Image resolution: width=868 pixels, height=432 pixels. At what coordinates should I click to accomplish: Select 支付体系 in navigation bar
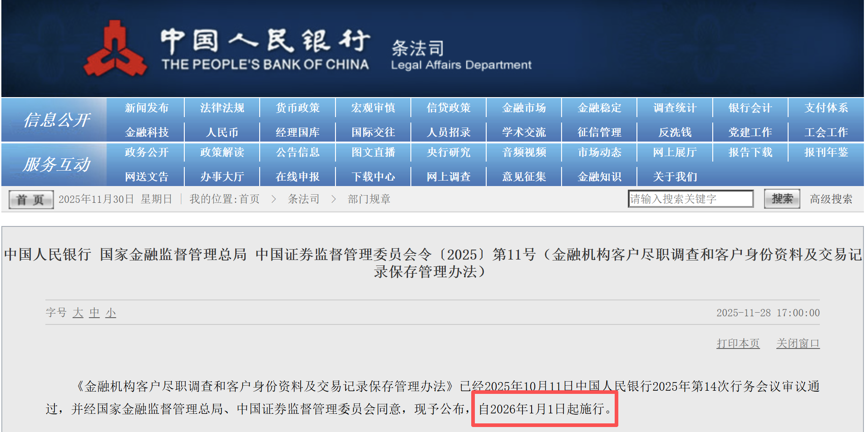pos(826,108)
